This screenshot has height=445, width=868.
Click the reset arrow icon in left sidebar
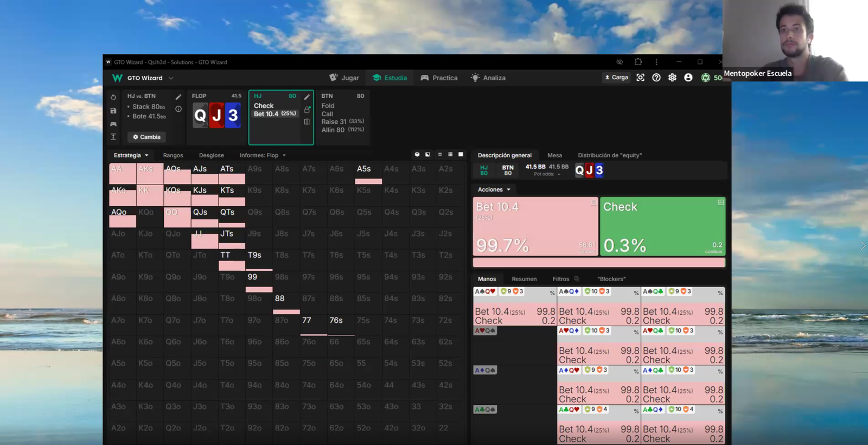coord(113,97)
